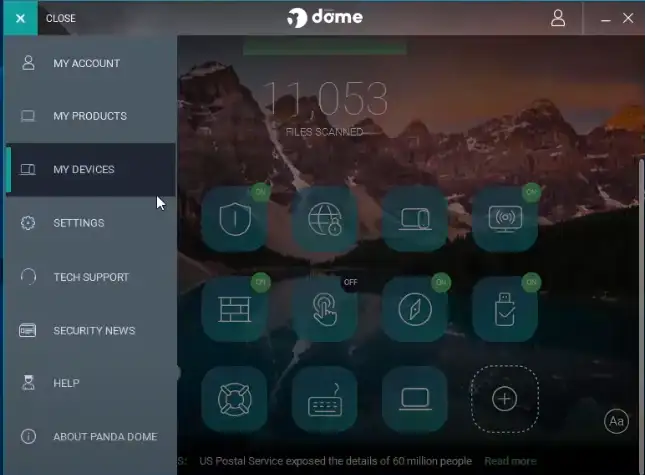Open the Safe Browsing compass tile

[x=415, y=308]
